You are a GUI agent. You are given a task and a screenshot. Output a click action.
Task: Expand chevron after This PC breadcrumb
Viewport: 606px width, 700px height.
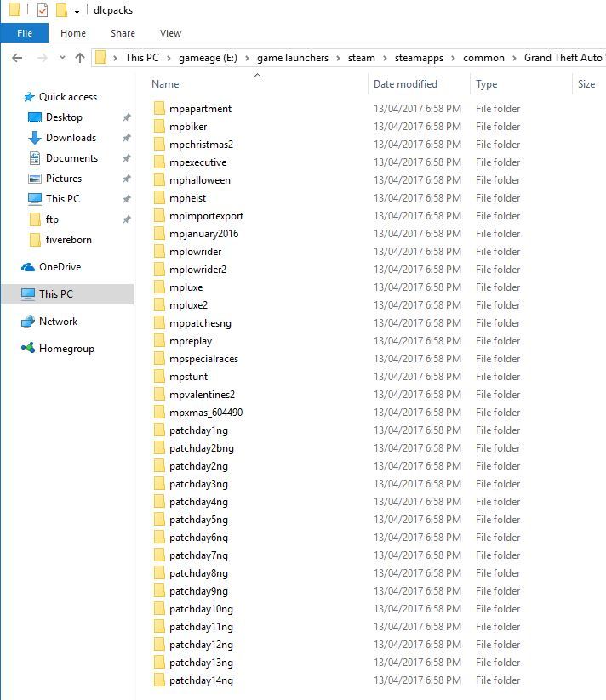coord(169,58)
